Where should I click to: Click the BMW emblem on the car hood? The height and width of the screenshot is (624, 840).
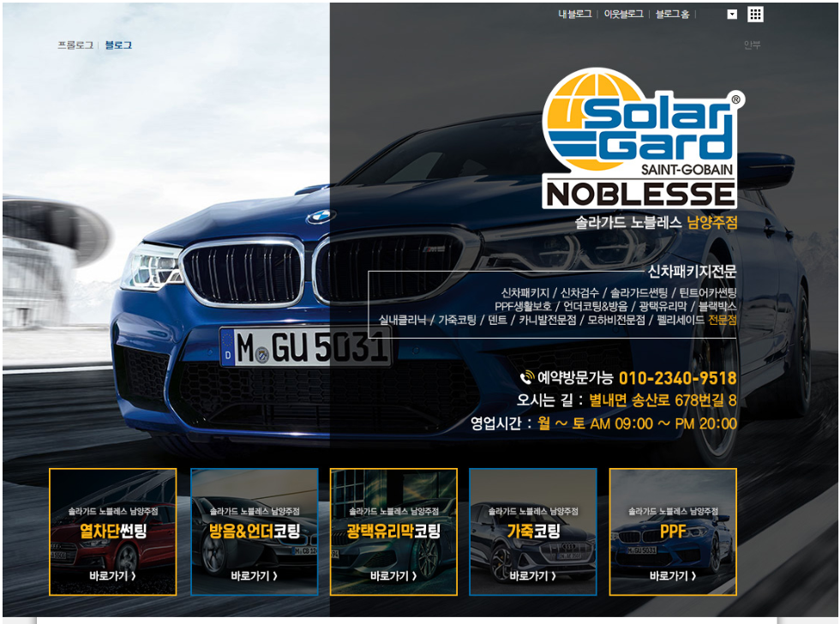[321, 216]
